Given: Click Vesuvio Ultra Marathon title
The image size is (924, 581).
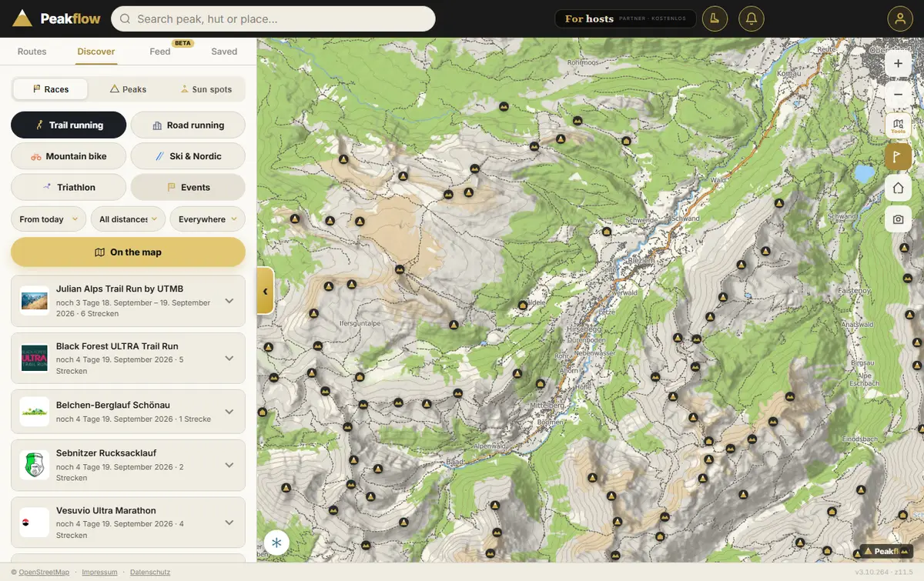Looking at the screenshot, I should tap(106, 510).
